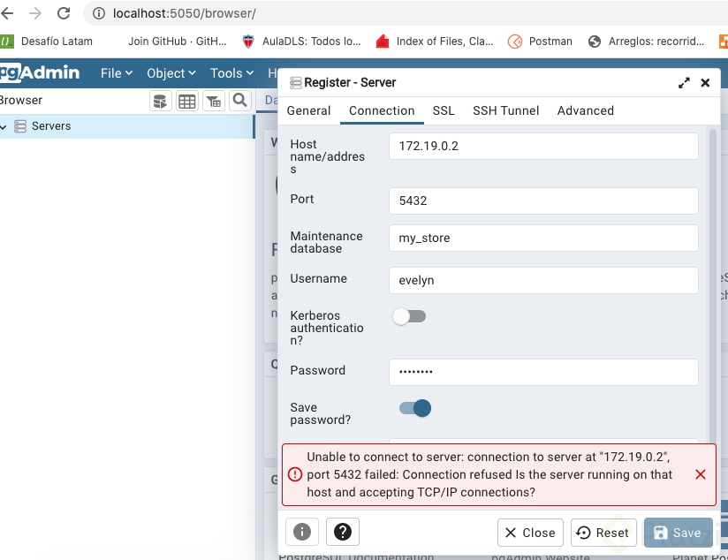Select Servers in the browser tree
The height and width of the screenshot is (560, 728).
[x=51, y=125]
